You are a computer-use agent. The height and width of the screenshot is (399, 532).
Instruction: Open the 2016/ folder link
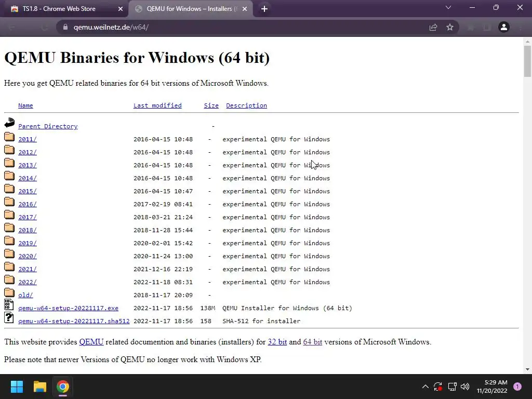[28, 204]
